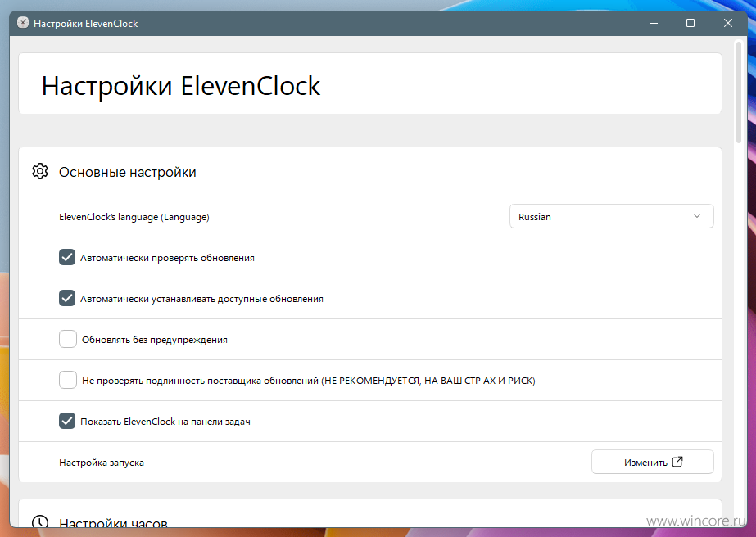
Task: Collapse the Основные настройки section header
Action: 369,172
